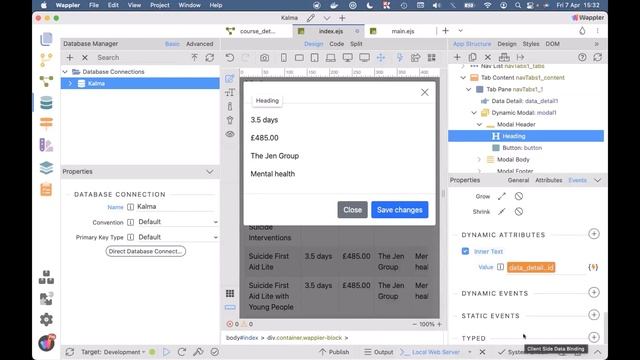Add new element in App Structure

pyautogui.click(x=457, y=57)
